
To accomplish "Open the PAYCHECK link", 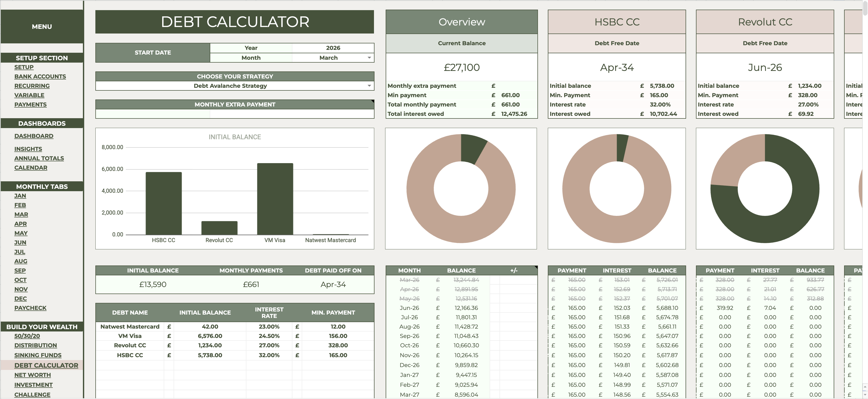I will 30,308.
